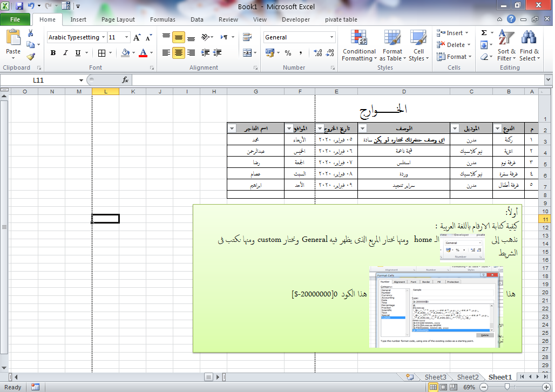Image resolution: width=555 pixels, height=392 pixels.
Task: Insert a new worksheet tab icon
Action: (x=410, y=377)
